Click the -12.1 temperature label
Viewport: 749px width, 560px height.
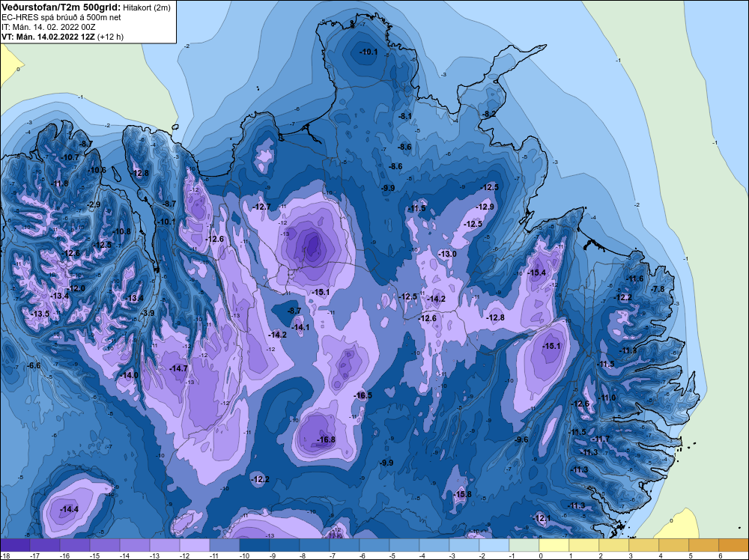click(x=542, y=518)
